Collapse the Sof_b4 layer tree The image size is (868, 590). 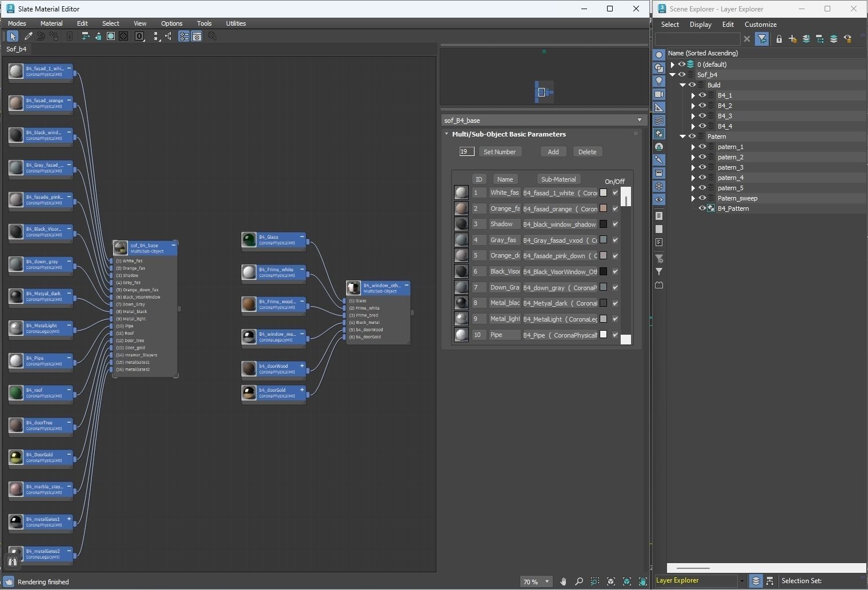(x=672, y=75)
